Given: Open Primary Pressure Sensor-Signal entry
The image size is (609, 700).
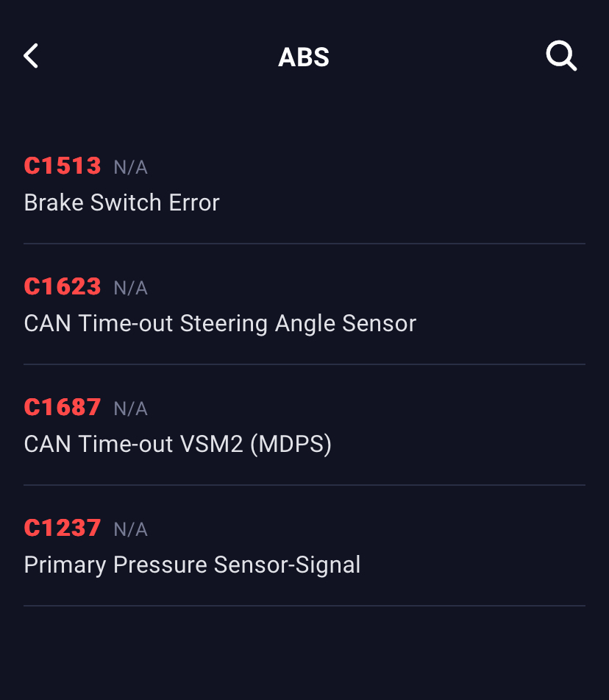Looking at the screenshot, I should (x=192, y=565).
